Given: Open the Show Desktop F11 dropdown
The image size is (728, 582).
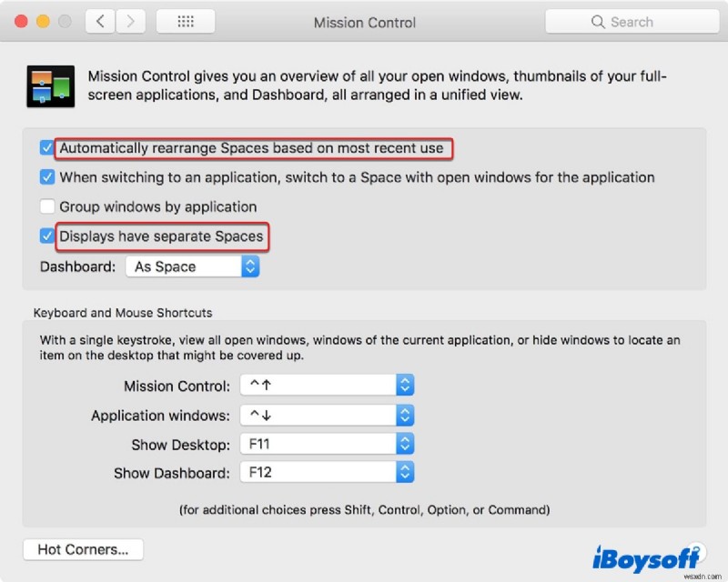Looking at the screenshot, I should [327, 444].
